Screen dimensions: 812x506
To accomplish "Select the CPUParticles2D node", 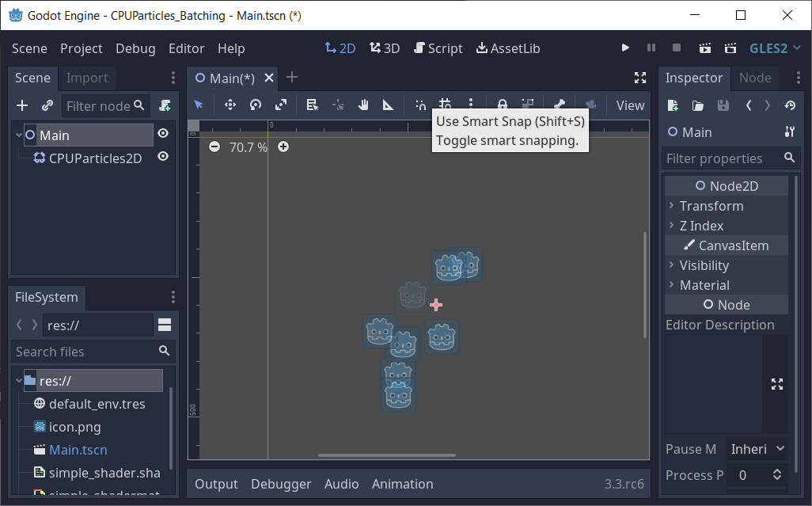I will [x=95, y=158].
